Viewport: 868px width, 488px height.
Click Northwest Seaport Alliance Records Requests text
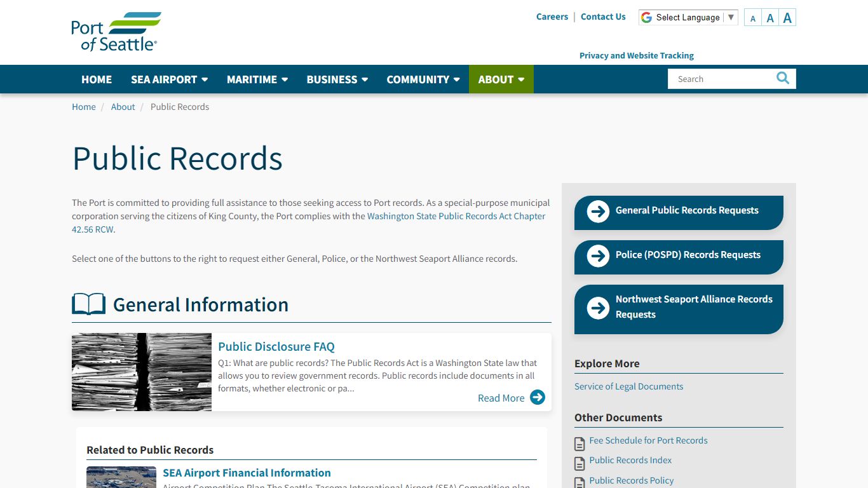coord(694,307)
